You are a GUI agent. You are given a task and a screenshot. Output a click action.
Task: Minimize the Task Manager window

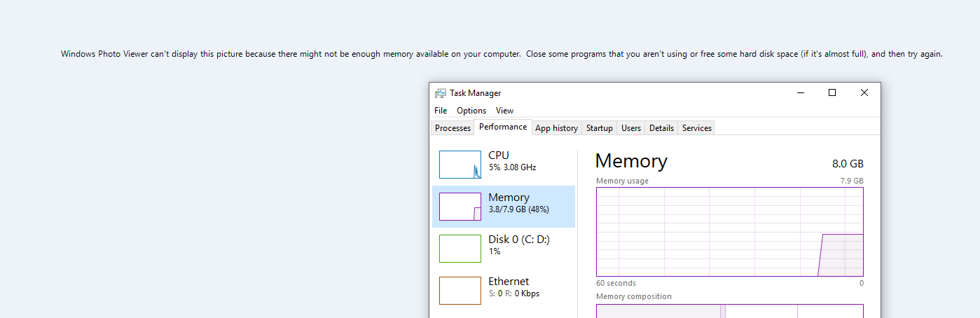pyautogui.click(x=800, y=92)
